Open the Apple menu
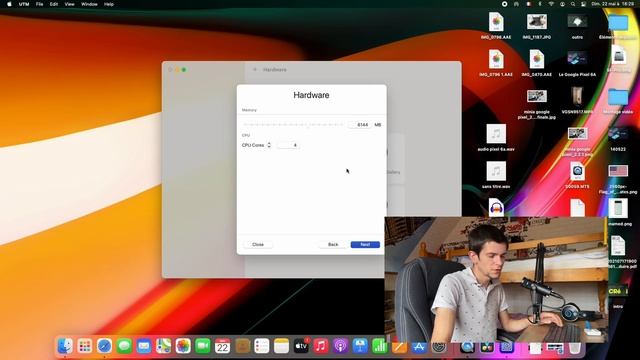Screen dimensions: 640x360 (x=9, y=4)
